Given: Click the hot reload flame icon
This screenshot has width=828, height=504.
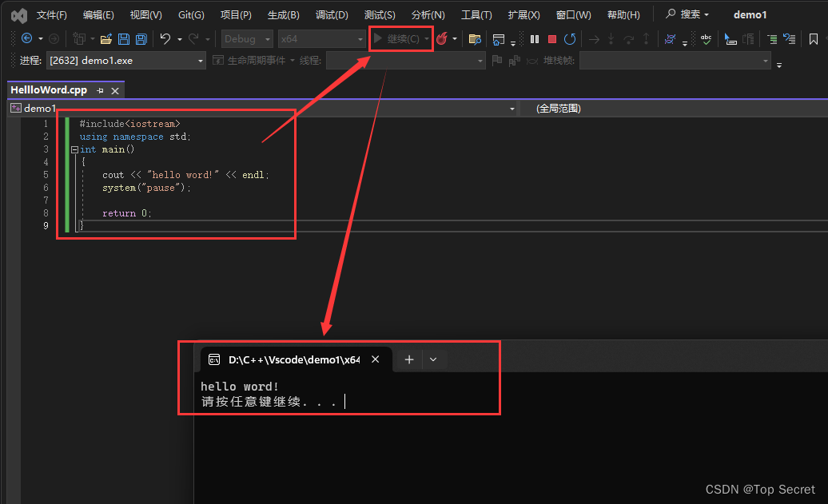Looking at the screenshot, I should click(442, 38).
